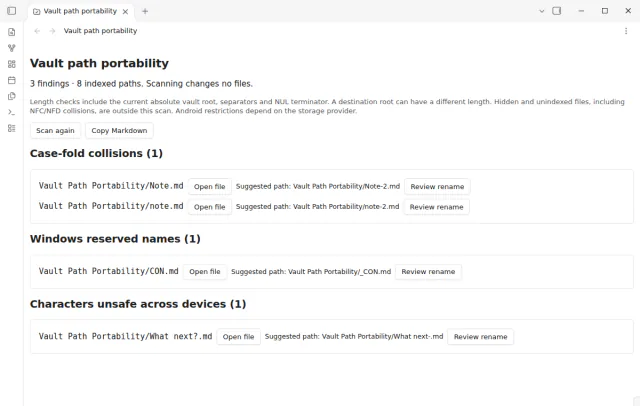Screen dimensions: 640x406
Task: Add a new tab with plus icon
Action: tap(145, 11)
